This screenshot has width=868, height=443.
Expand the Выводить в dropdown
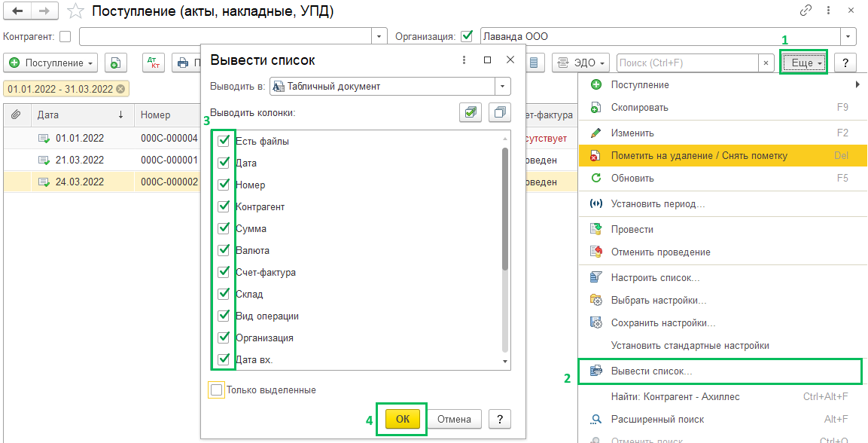[503, 86]
